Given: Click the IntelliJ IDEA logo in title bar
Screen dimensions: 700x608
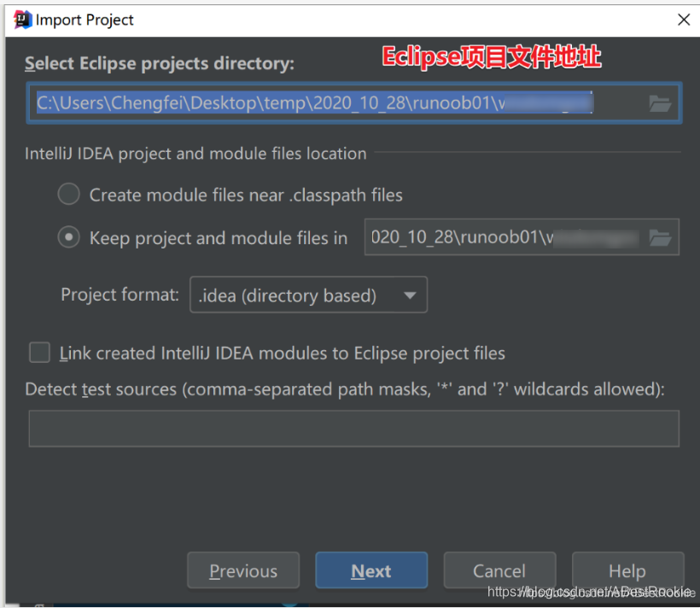Looking at the screenshot, I should 22,20.
